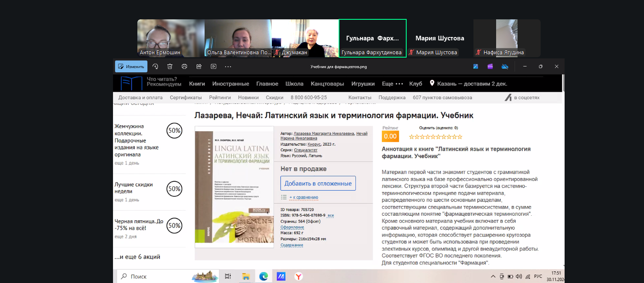Open the Лазарева Маргарита Николаевна author link
The width and height of the screenshot is (644, 283).
tap(324, 133)
